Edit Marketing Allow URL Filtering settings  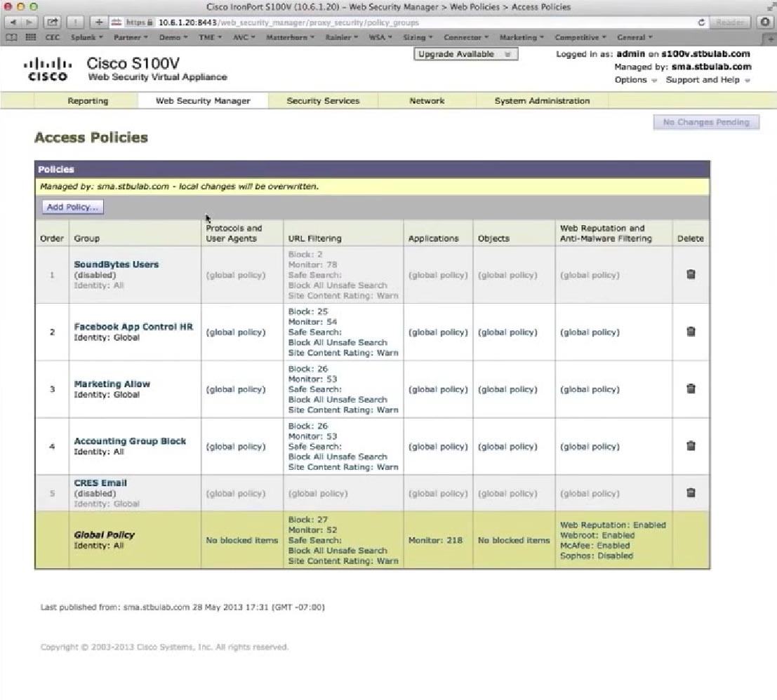pyautogui.click(x=343, y=389)
